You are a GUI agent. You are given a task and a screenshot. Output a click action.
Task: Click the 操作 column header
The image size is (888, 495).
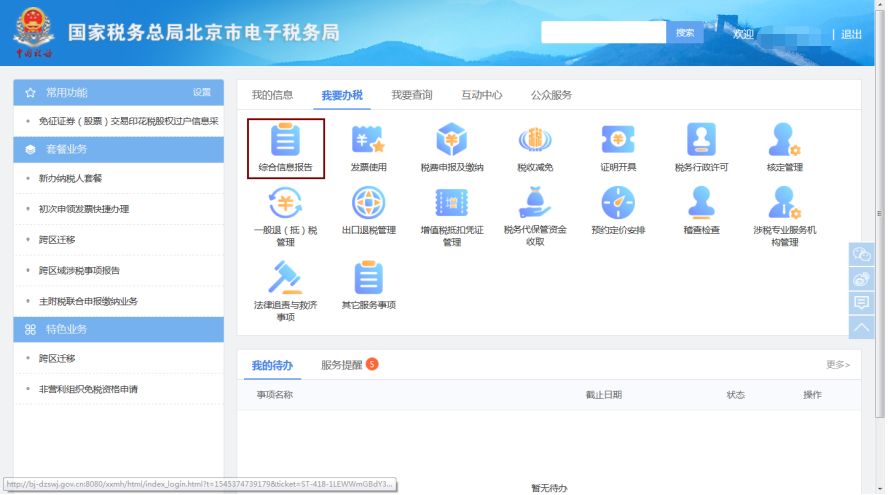pos(812,395)
